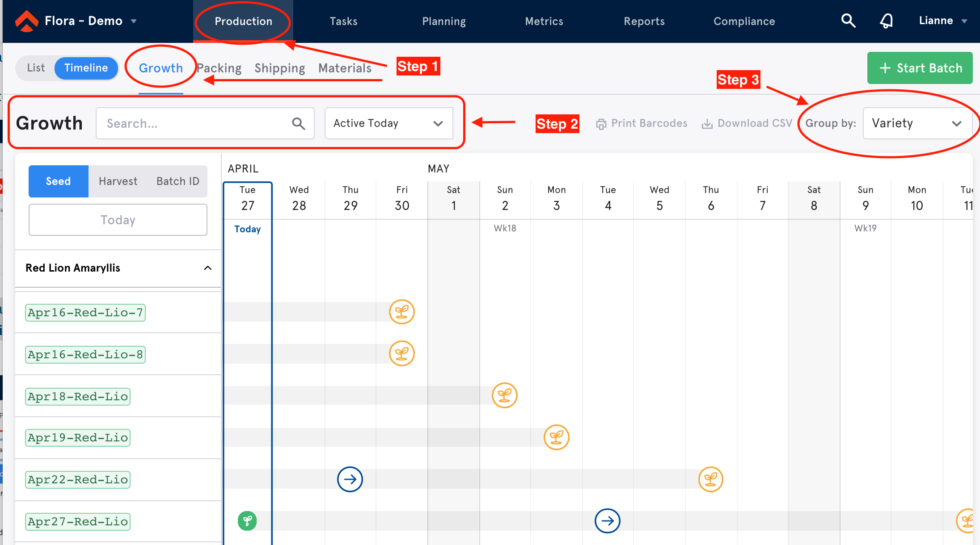The image size is (980, 545).
Task: Click the Timeline view toggle
Action: coord(86,67)
